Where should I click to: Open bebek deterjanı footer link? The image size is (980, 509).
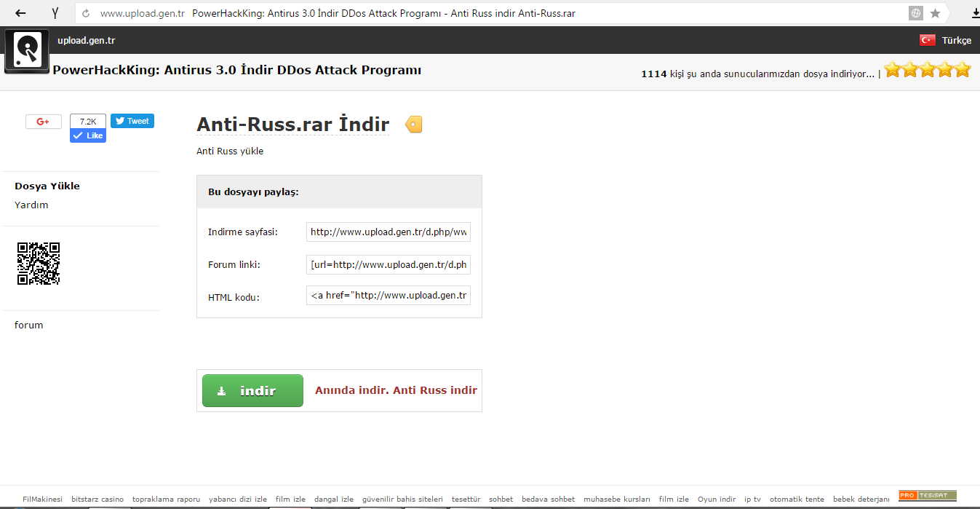point(861,499)
